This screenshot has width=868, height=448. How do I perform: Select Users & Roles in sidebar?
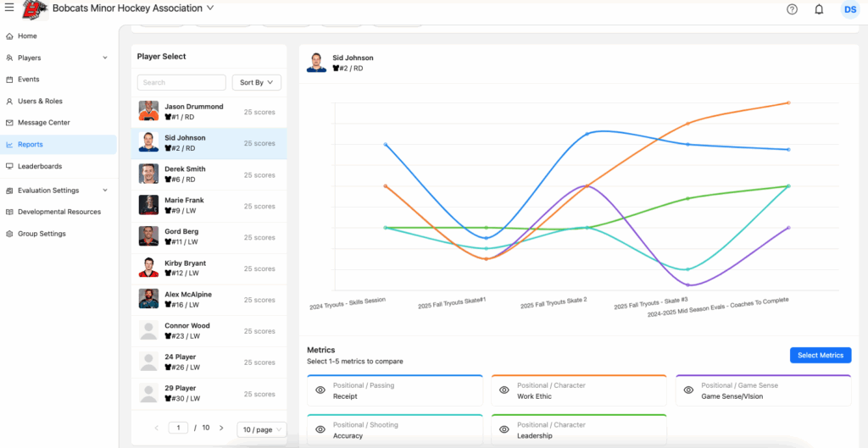point(40,102)
